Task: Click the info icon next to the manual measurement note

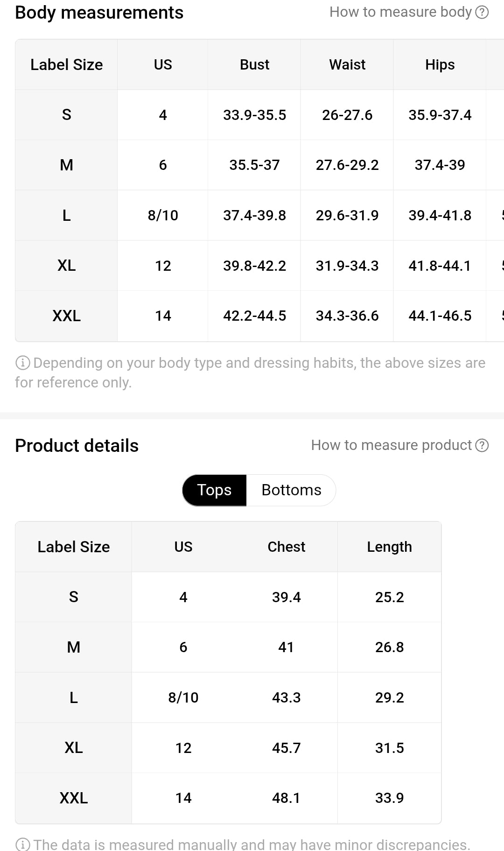Action: pyautogui.click(x=23, y=844)
